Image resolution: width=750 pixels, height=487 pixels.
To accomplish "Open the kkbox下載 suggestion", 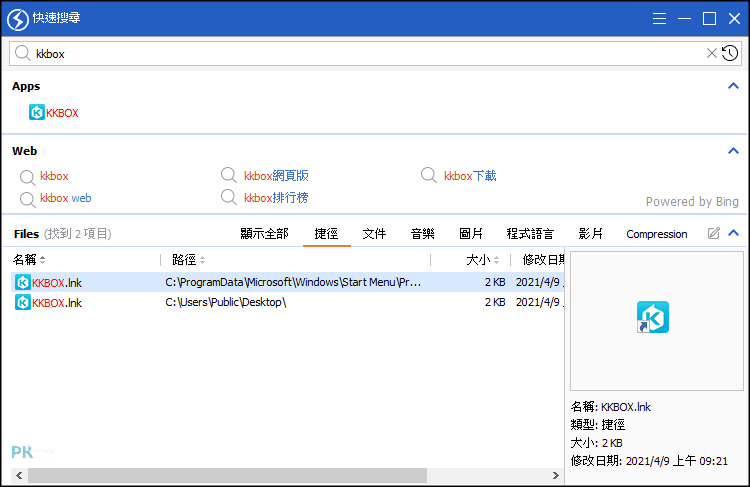I will (x=470, y=176).
